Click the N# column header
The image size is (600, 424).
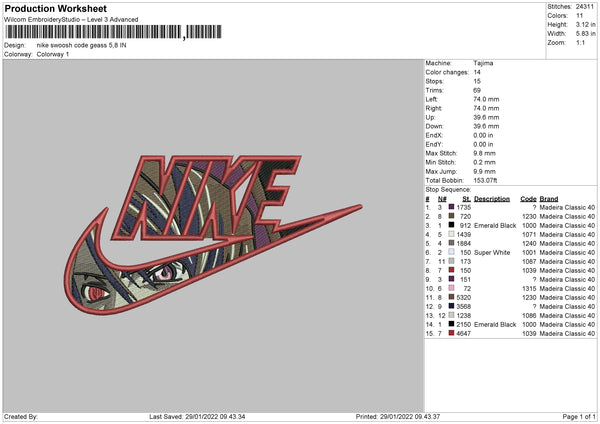pos(442,199)
